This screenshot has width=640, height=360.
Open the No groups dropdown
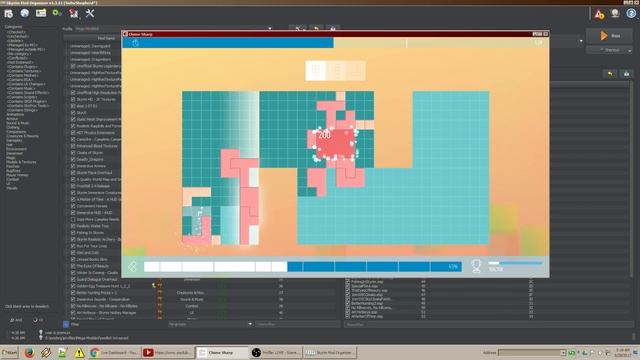210,324
